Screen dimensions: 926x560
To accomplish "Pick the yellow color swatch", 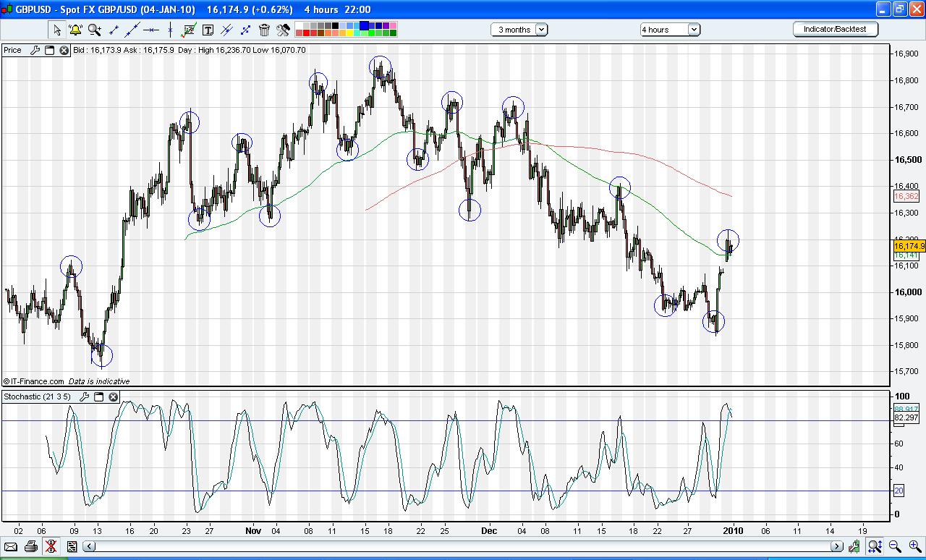I will [349, 33].
